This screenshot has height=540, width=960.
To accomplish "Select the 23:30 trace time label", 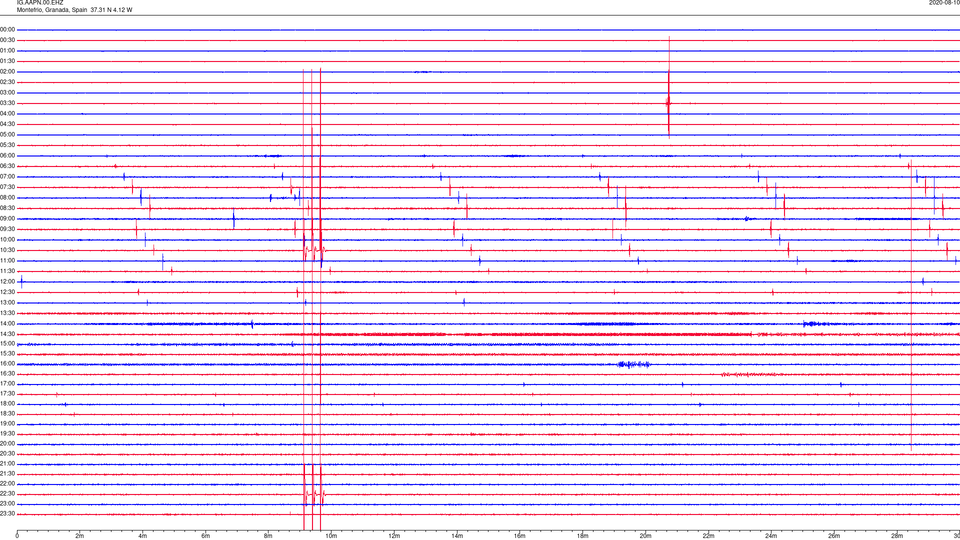I will pos(7,514).
